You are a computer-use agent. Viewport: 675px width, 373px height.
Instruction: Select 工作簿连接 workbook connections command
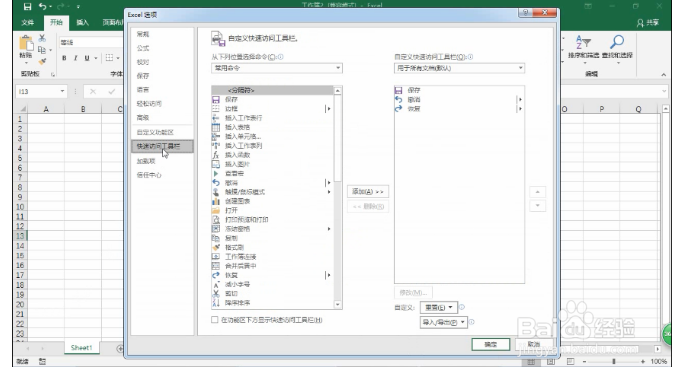click(272, 257)
